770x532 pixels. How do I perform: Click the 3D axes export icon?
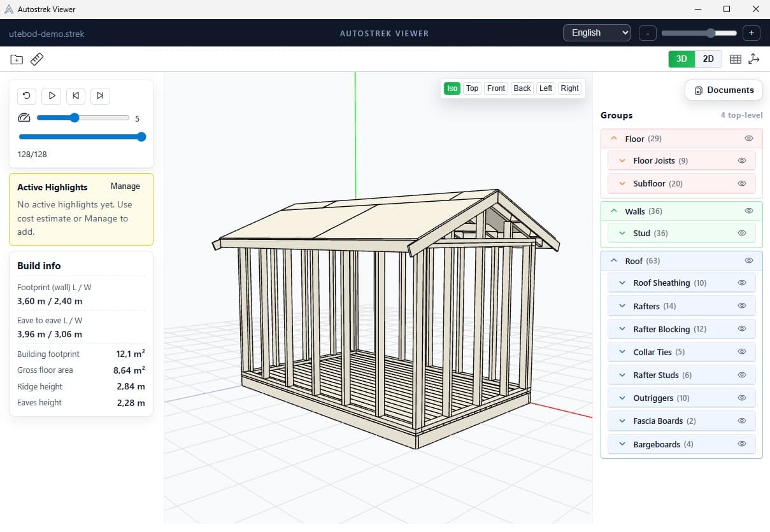point(754,59)
